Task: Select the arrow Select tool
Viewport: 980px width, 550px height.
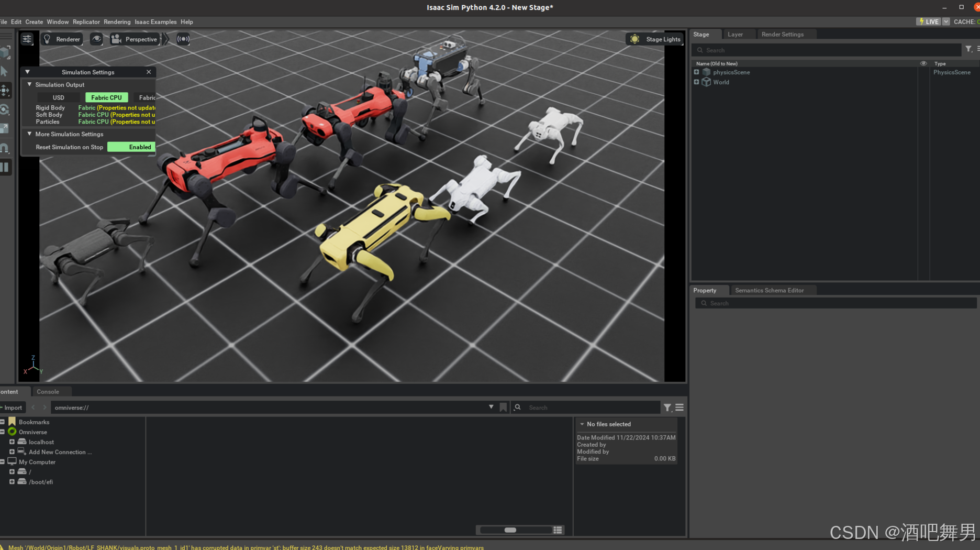Action: 5,72
